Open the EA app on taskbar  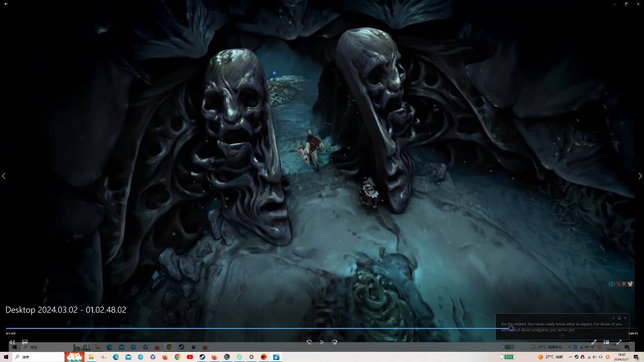[264, 357]
